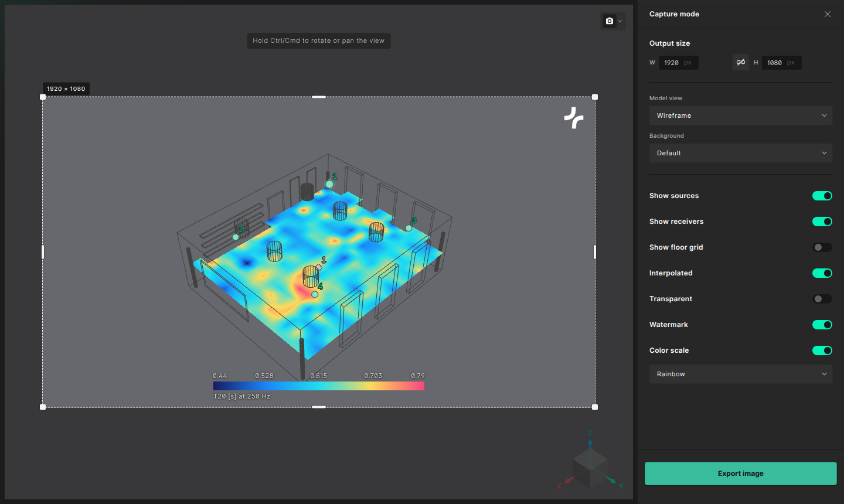Click the Export image button
The image size is (844, 504).
(741, 474)
